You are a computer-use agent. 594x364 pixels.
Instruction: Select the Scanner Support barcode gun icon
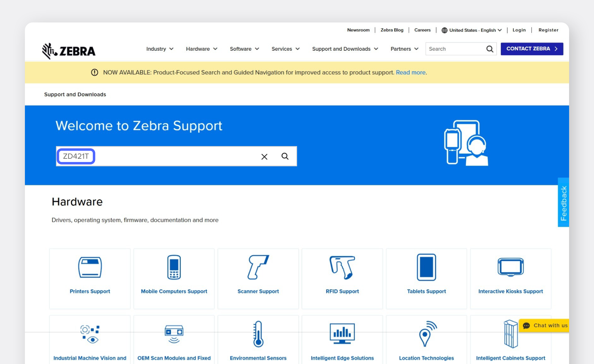pos(258,267)
